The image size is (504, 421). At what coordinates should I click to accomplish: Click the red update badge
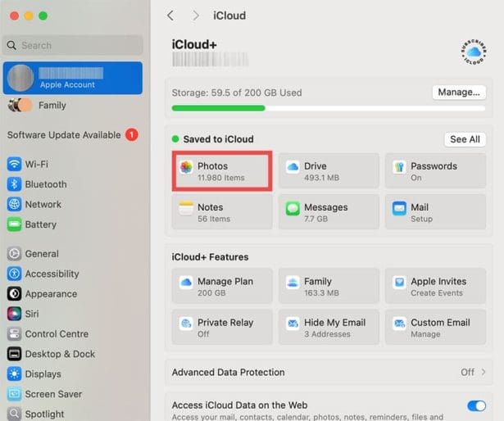[x=132, y=134]
